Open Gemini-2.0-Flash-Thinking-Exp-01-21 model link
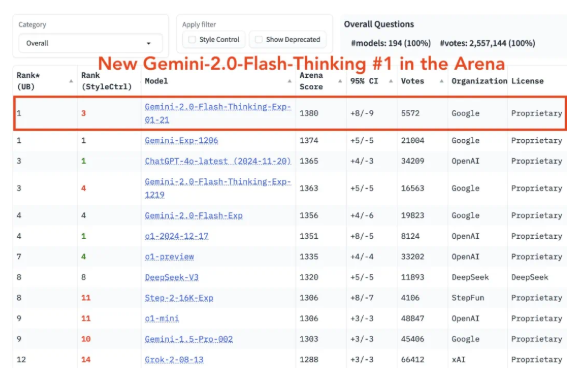This screenshot has height=386, width=580. [218, 113]
